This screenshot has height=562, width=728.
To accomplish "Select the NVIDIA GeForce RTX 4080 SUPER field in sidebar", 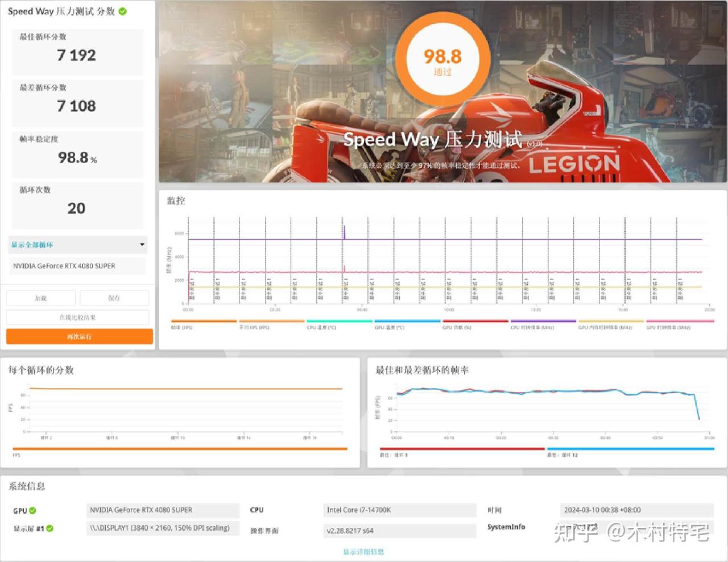I will (78, 266).
